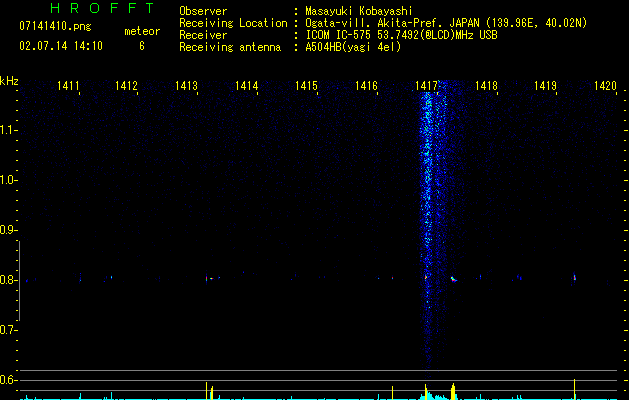Click time axis label 1418

[486, 86]
